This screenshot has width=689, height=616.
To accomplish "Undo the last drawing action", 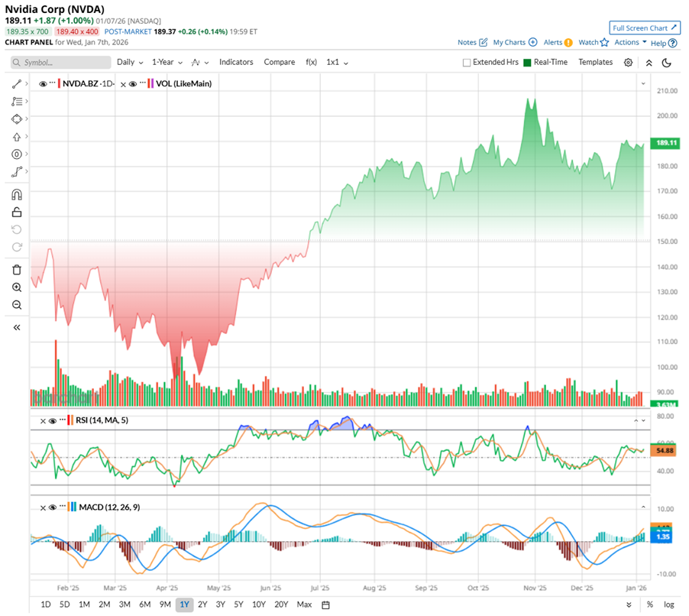I will tap(17, 229).
